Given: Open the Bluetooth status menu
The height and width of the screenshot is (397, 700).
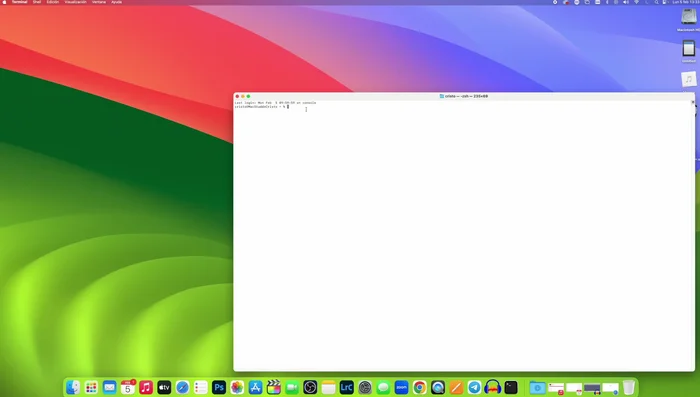Looking at the screenshot, I should tap(607, 2).
